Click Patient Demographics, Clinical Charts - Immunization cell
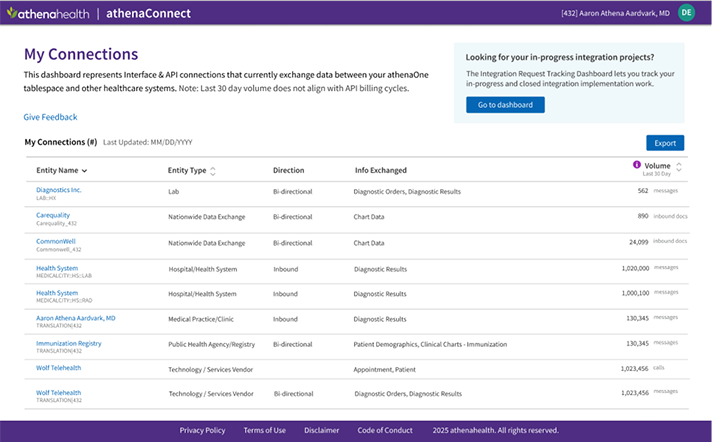 coord(430,344)
